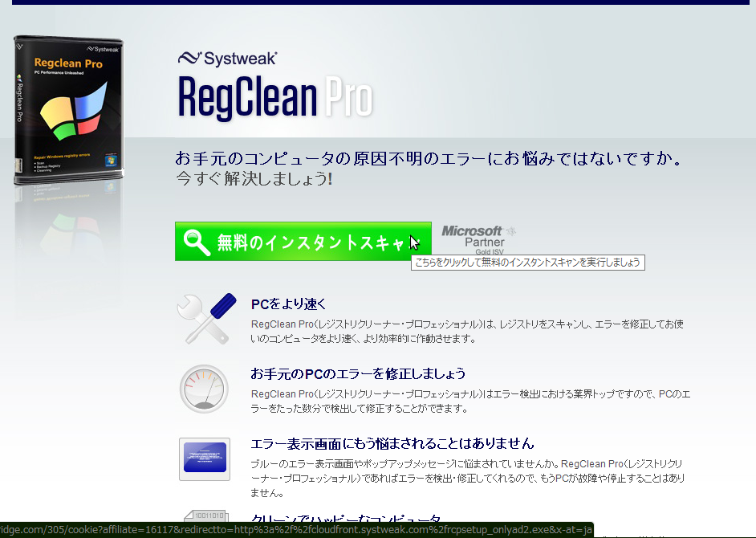Click the Windows flag logo on the product box
Screen dimensions: 756x538
coord(73,111)
